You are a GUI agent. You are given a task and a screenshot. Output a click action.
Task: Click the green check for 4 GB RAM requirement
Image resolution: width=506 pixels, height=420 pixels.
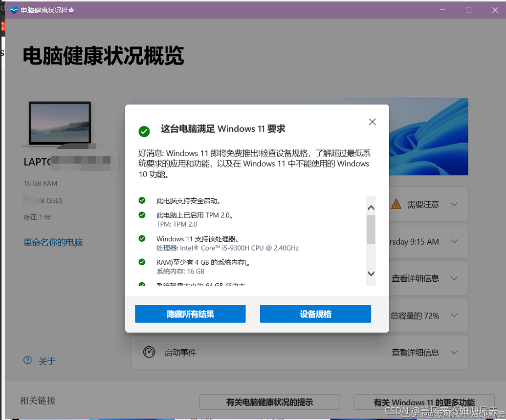pyautogui.click(x=142, y=262)
